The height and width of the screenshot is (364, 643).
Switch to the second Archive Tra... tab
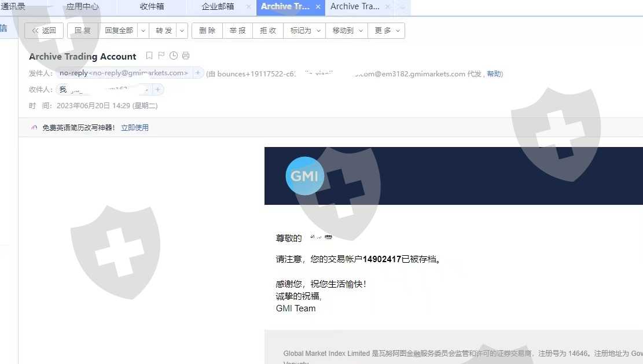tap(355, 6)
